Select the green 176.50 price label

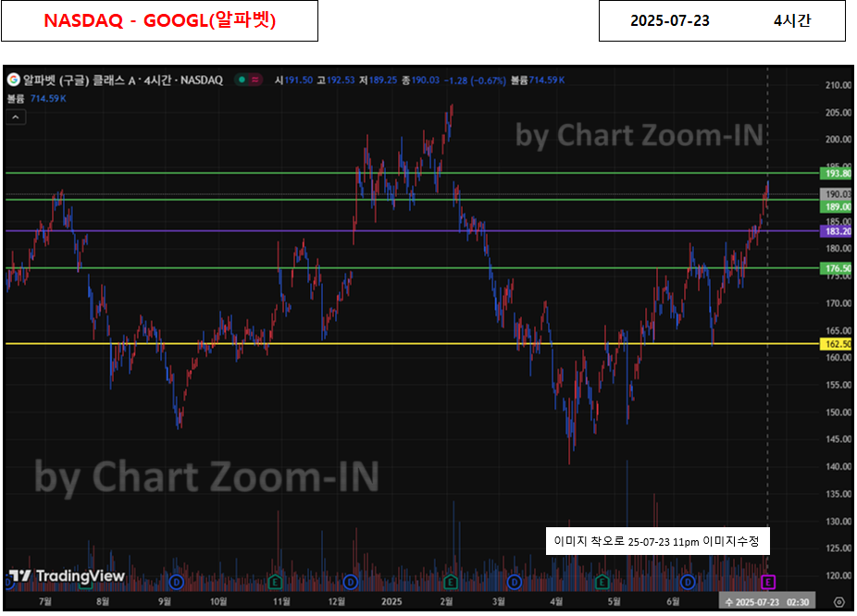coord(837,268)
